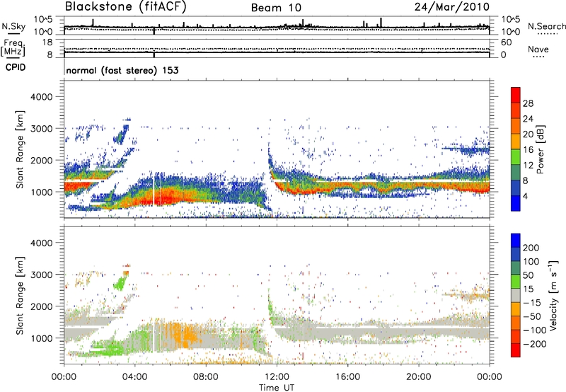The width and height of the screenshot is (566, 392).
Task: Click the '-50' velocity scale value
Action: click(x=531, y=316)
